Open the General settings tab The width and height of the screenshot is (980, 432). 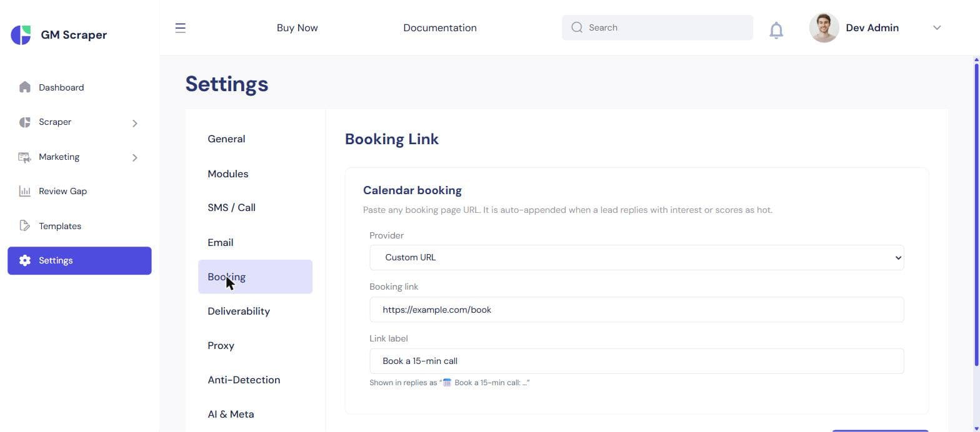(x=255, y=139)
